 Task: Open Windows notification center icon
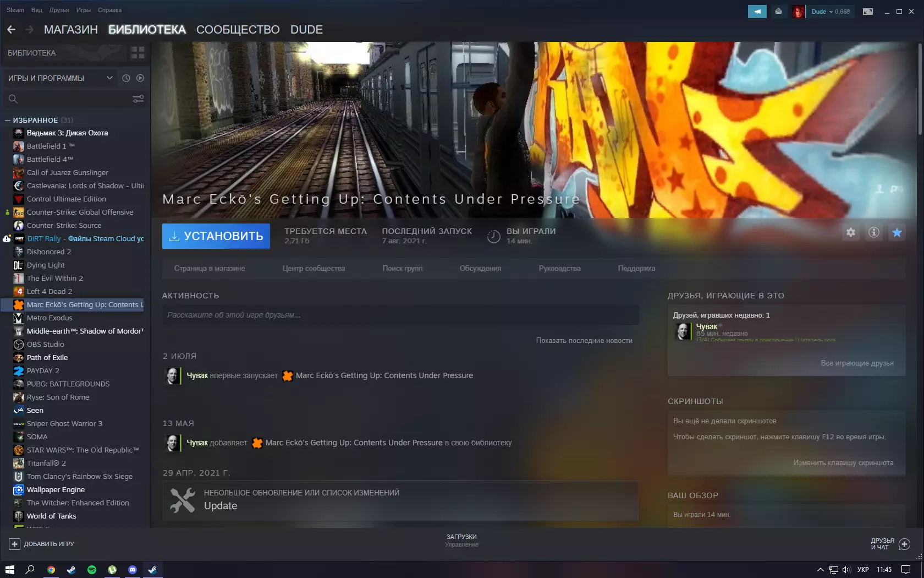pos(906,570)
